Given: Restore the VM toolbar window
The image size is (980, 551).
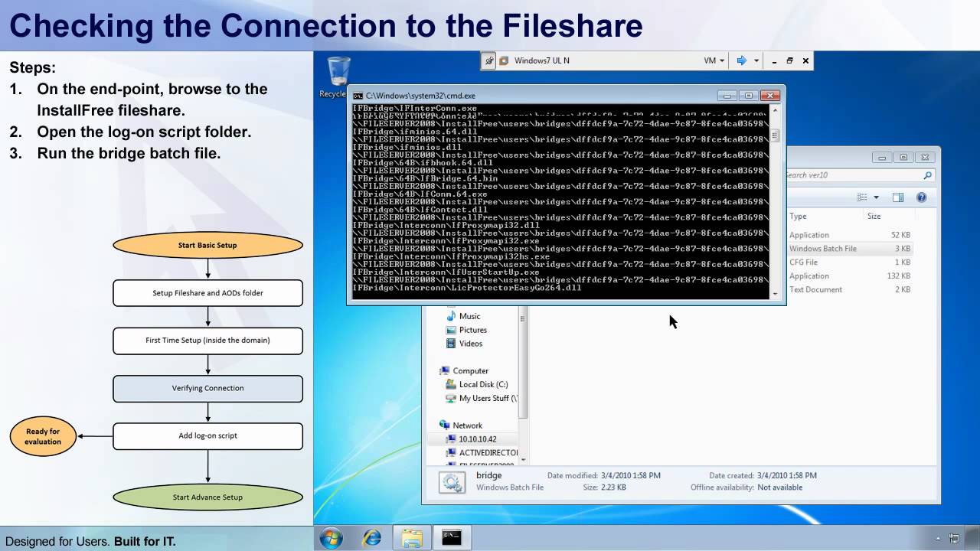Looking at the screenshot, I should (790, 60).
